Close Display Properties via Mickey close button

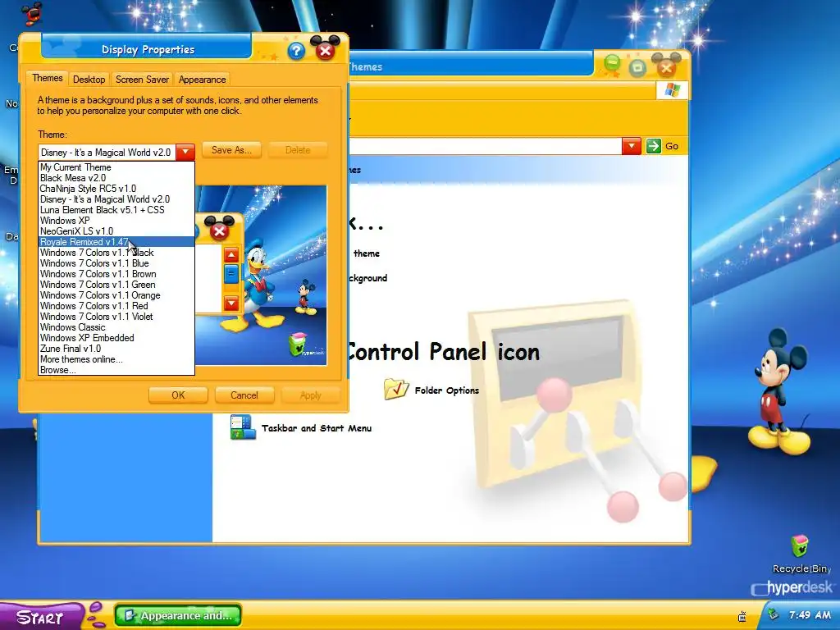pos(325,48)
